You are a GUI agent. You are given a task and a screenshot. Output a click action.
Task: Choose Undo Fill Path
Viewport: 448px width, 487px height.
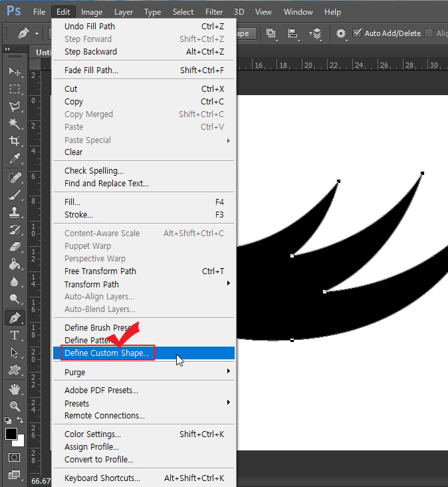pos(144,27)
